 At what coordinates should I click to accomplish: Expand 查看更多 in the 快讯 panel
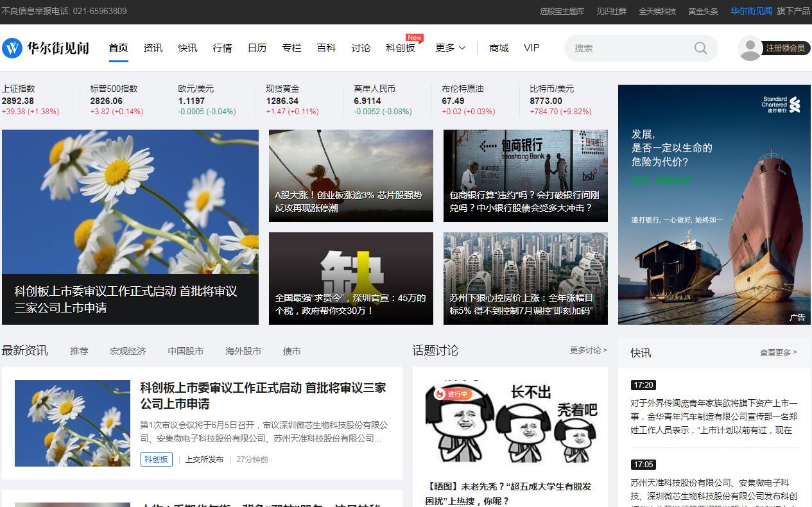778,352
